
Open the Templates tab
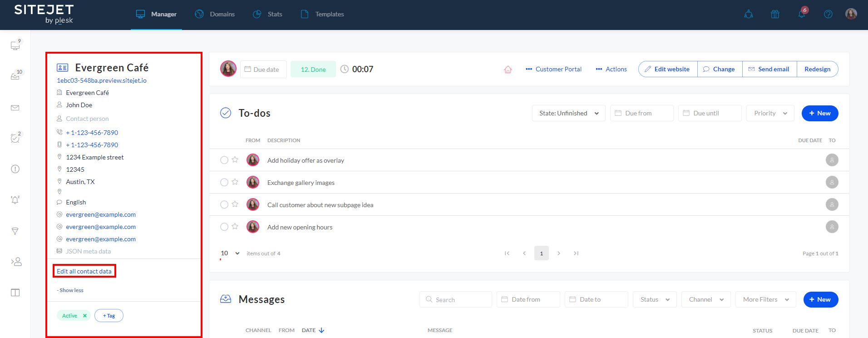[323, 14]
